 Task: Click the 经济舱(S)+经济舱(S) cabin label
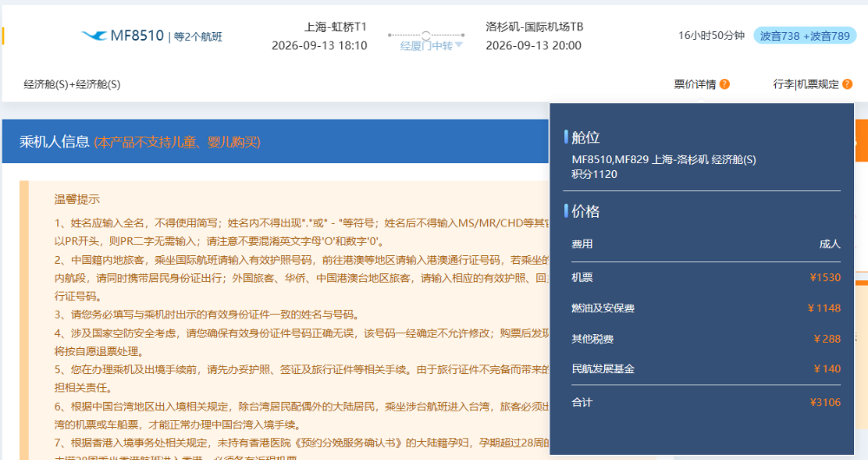(x=72, y=84)
